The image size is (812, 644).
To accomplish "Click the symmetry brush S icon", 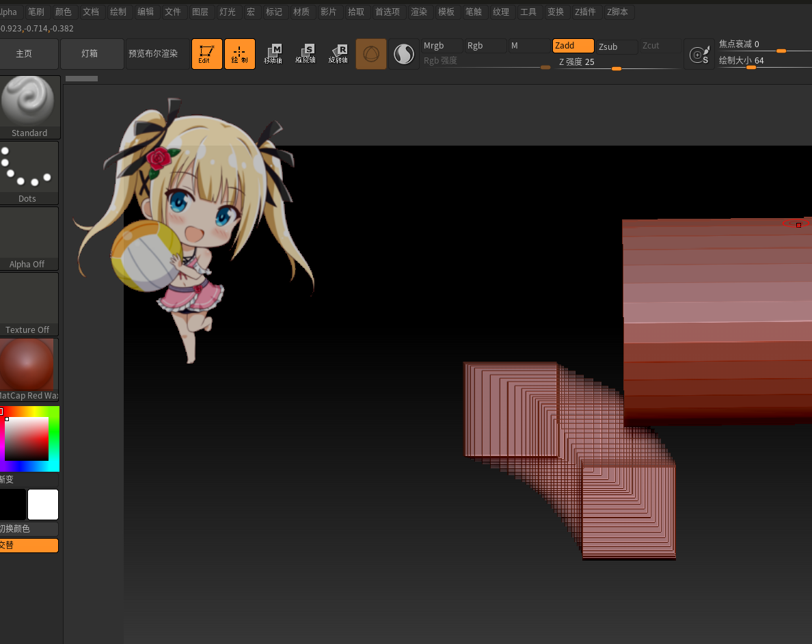I will click(x=699, y=54).
